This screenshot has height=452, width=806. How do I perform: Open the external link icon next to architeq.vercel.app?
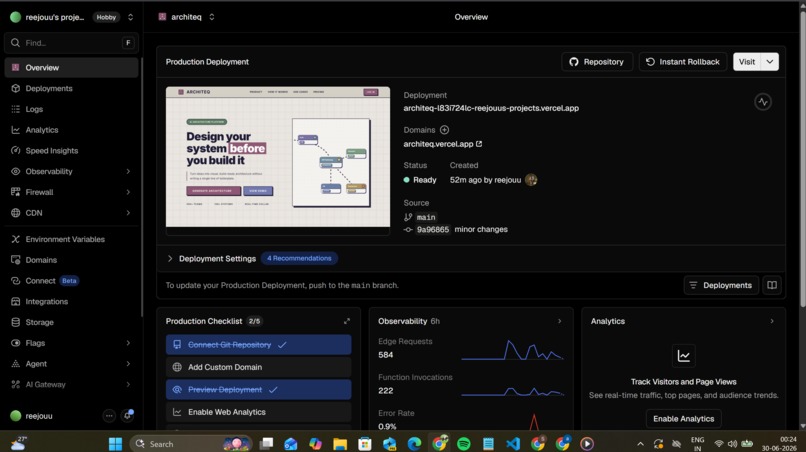coord(479,144)
